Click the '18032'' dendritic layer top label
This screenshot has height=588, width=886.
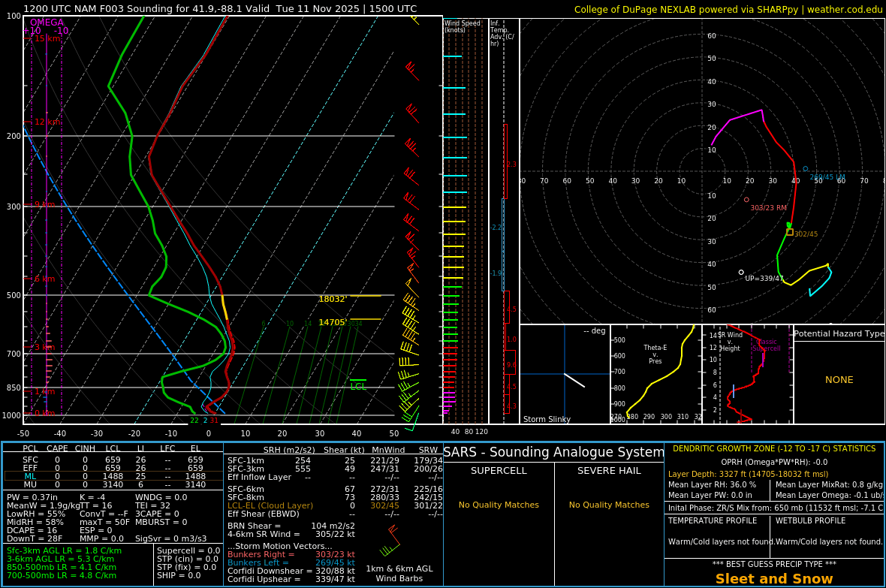333,299
